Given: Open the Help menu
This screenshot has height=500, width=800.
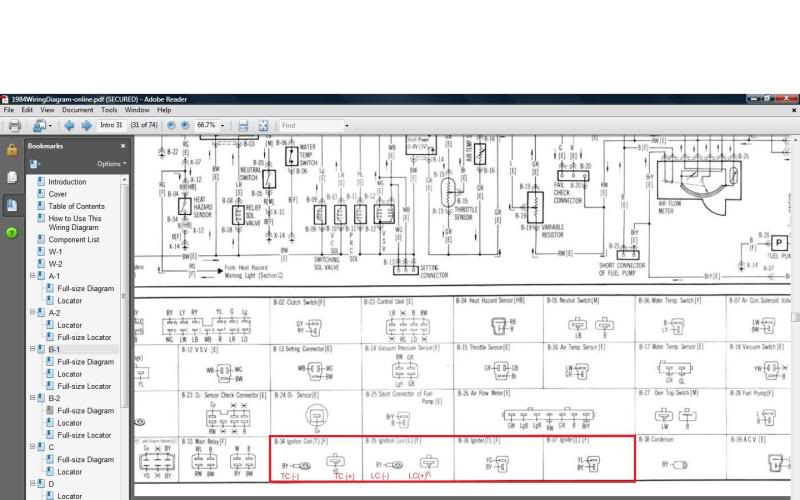Looking at the screenshot, I should pyautogui.click(x=164, y=110).
